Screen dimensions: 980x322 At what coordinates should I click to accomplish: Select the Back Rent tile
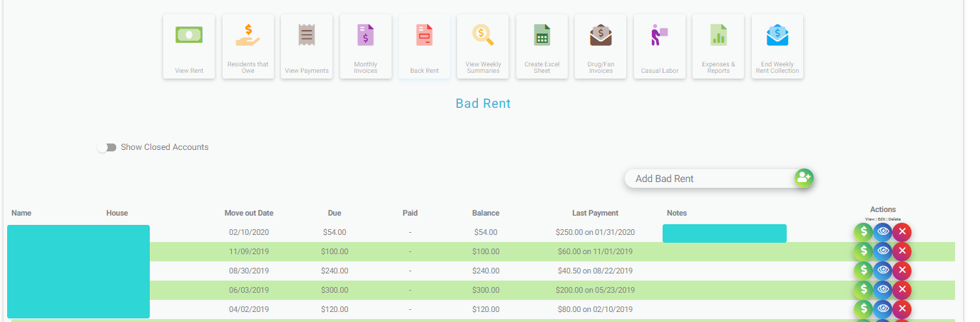tap(424, 46)
